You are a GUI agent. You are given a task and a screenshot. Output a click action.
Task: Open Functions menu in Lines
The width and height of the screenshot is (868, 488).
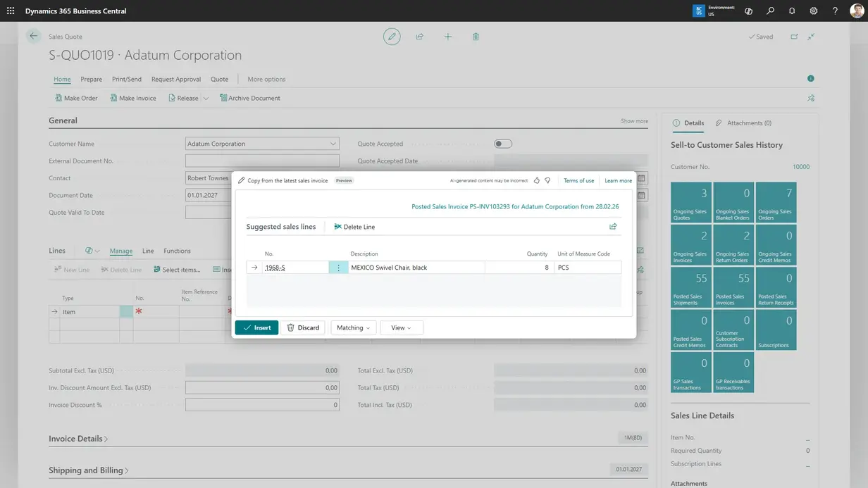[x=177, y=251]
